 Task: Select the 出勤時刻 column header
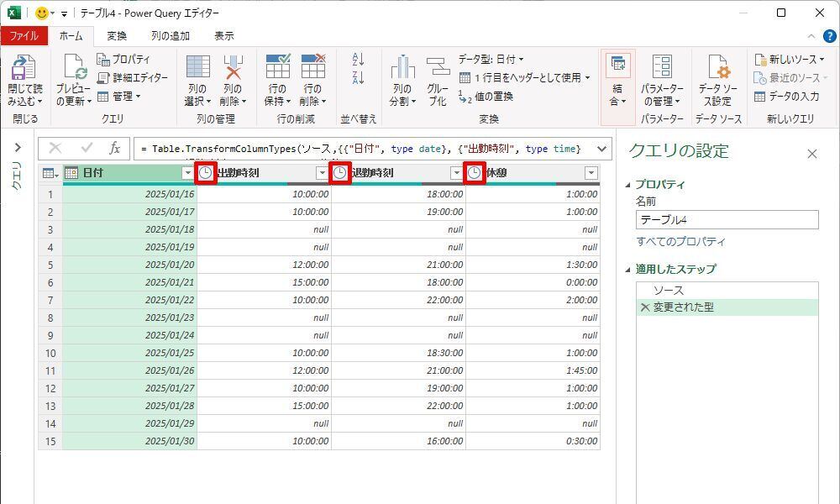tap(262, 173)
